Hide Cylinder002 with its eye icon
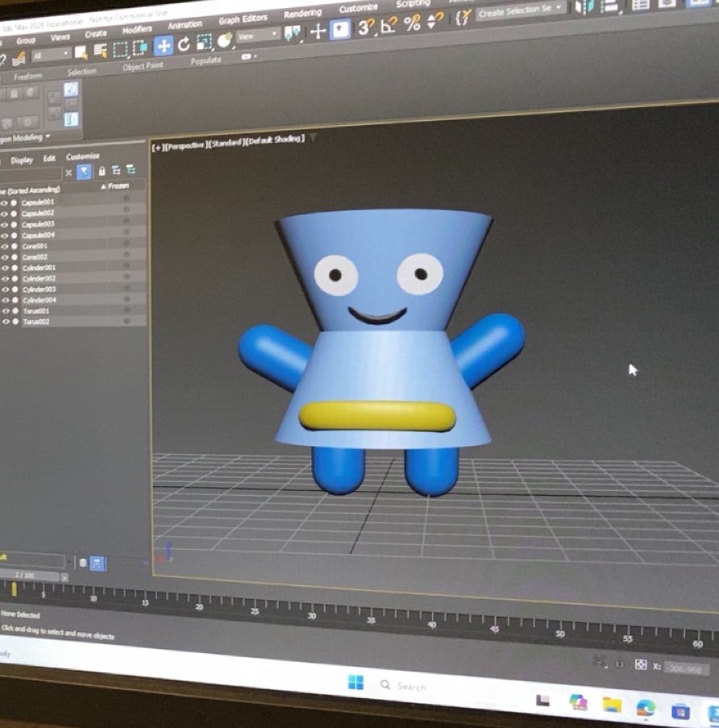This screenshot has height=728, width=719. click(x=5, y=279)
